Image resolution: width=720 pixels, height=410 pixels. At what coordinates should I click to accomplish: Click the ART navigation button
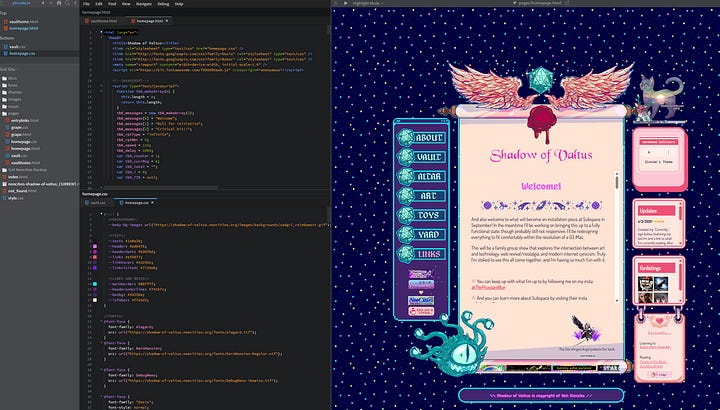[422, 196]
